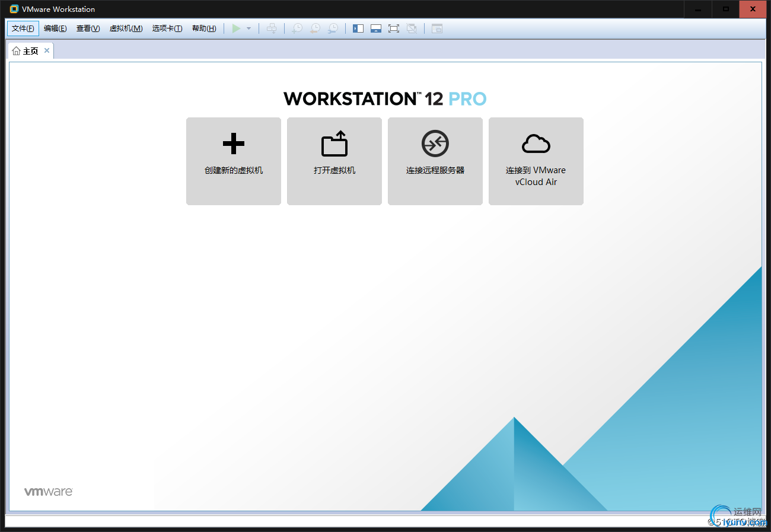Click the 创建新的虚拟机 tile
This screenshot has width=771, height=532.
pos(234,161)
